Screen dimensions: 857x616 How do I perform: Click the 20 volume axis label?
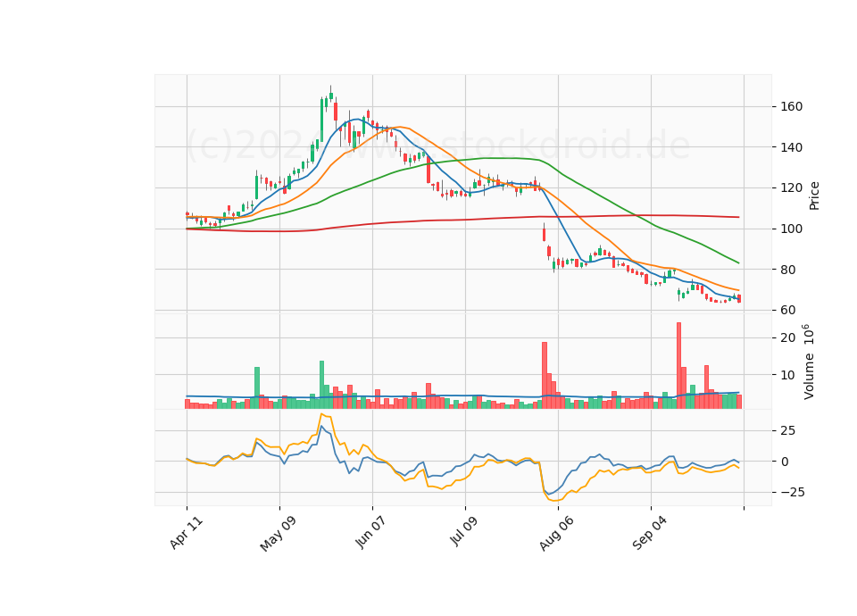(788, 337)
